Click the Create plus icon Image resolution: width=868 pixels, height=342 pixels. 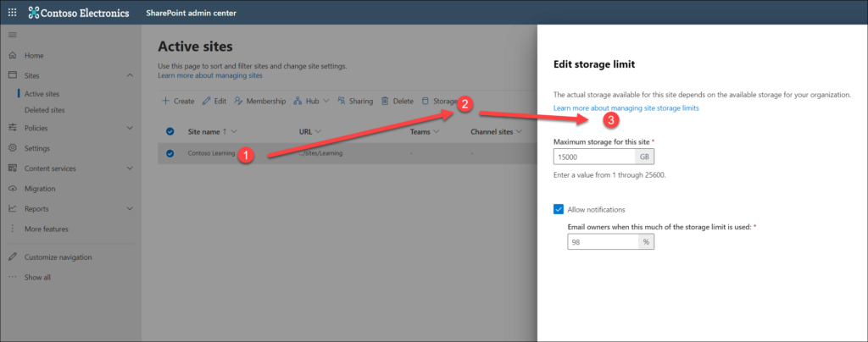click(165, 101)
